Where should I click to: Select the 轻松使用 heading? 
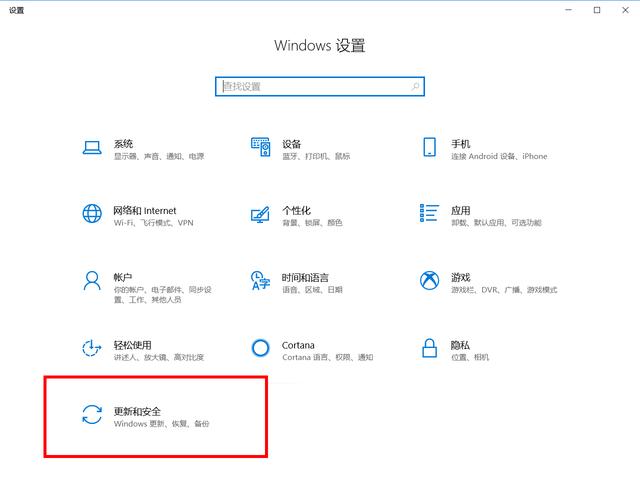point(133,345)
